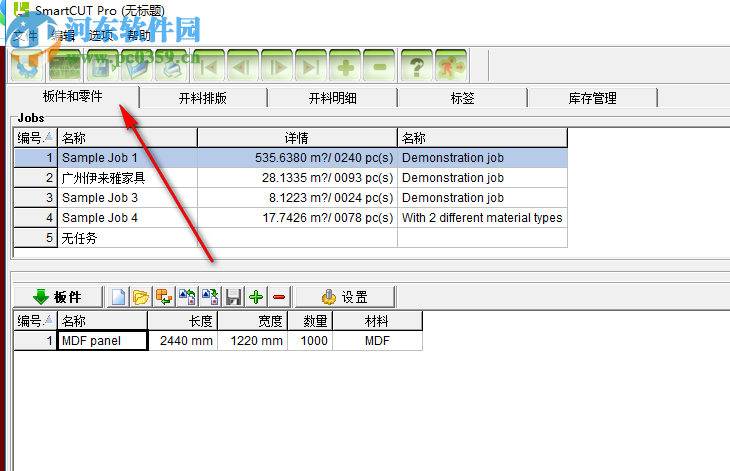Viewport: 730px width, 471px height.
Task: Click the 17.7426 m² details cell
Action: click(x=297, y=218)
